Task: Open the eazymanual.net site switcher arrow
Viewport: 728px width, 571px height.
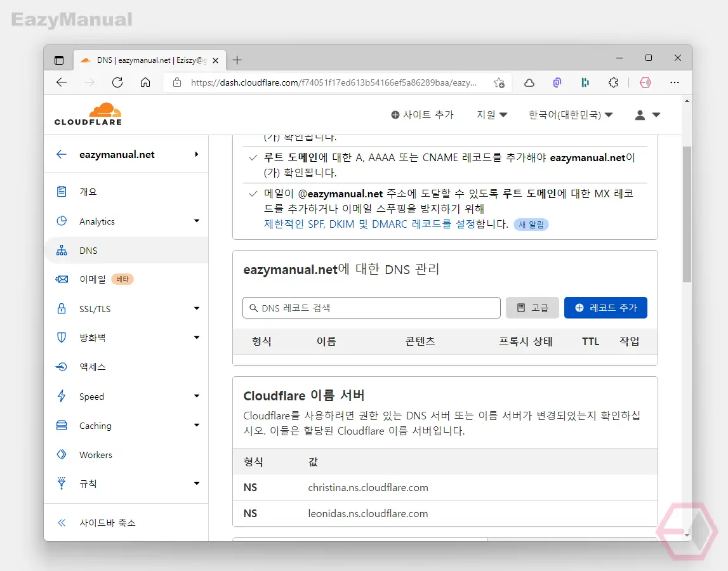Action: (x=197, y=154)
